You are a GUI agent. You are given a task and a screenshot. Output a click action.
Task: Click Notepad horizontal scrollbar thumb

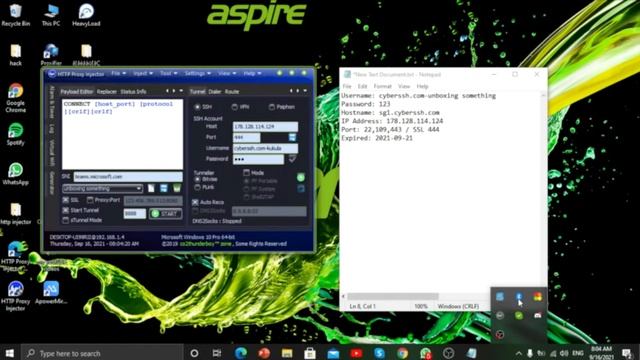(393, 296)
